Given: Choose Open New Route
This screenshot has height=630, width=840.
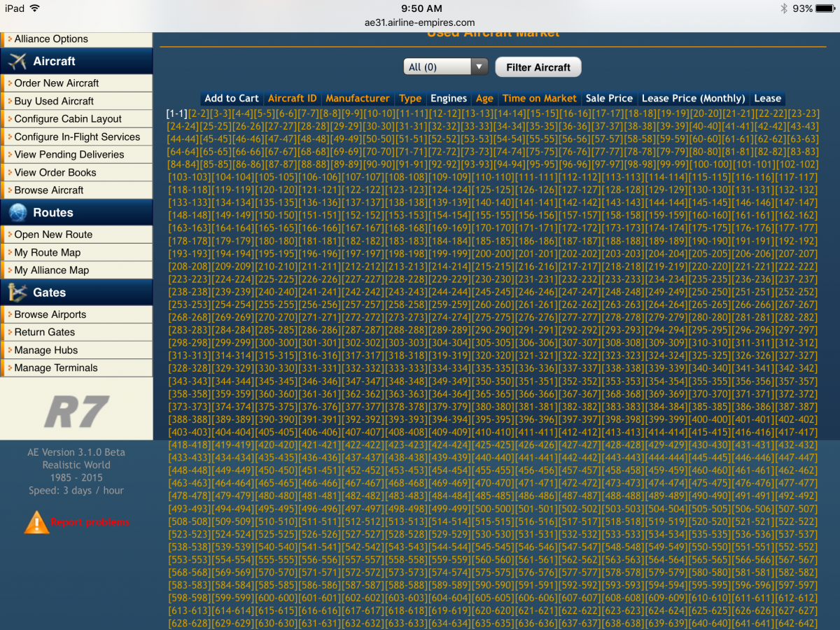Looking at the screenshot, I should pyautogui.click(x=53, y=234).
